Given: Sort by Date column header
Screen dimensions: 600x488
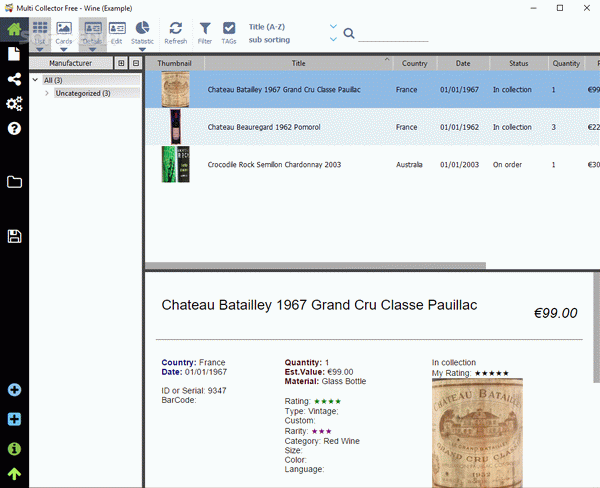Looking at the screenshot, I should click(x=463, y=63).
